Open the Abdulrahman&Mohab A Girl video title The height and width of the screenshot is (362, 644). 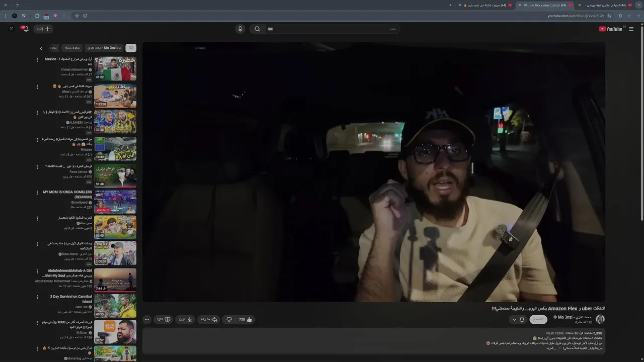[x=67, y=273]
